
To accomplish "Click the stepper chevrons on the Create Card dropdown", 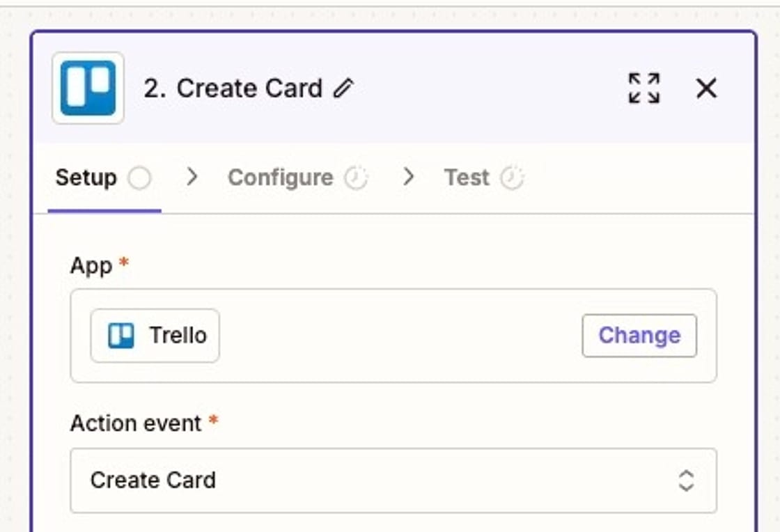I will pyautogui.click(x=686, y=480).
